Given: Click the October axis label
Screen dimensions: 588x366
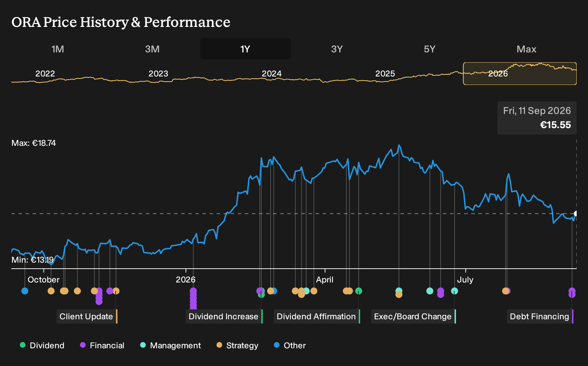Looking at the screenshot, I should (44, 280).
